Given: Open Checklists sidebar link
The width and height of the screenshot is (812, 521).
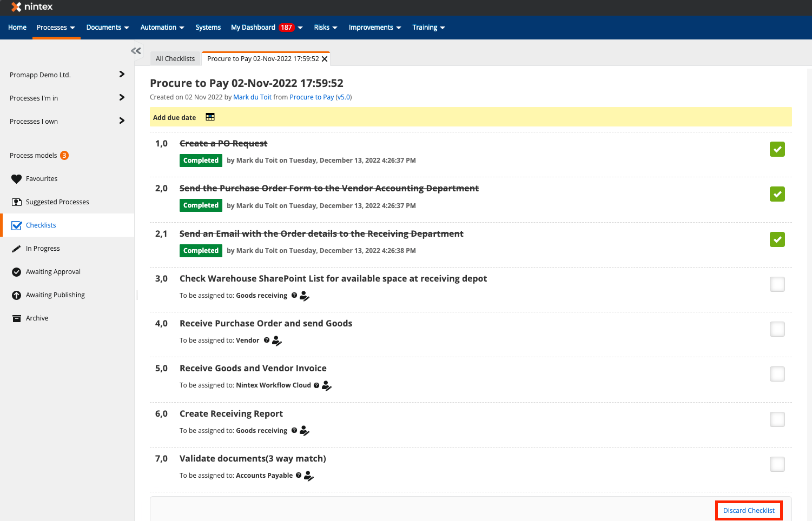Looking at the screenshot, I should pyautogui.click(x=41, y=225).
